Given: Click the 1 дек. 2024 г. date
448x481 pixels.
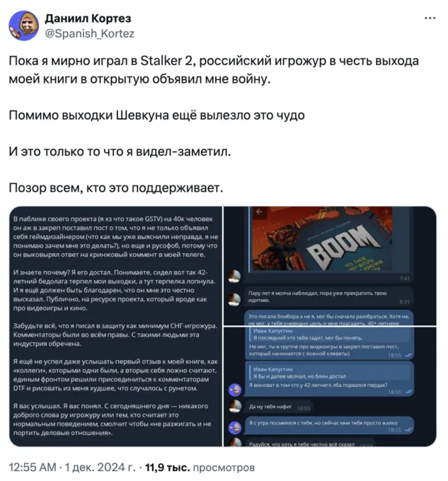Looking at the screenshot, I should (x=100, y=468).
